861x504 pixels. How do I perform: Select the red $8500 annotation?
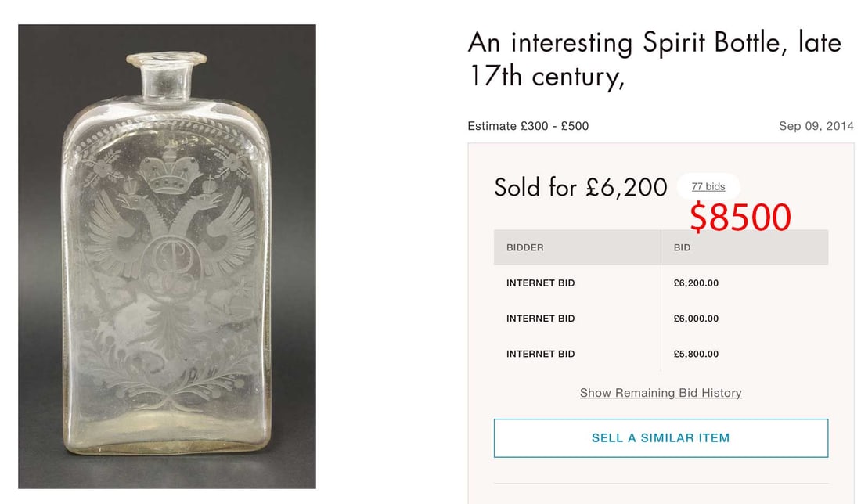tap(740, 215)
